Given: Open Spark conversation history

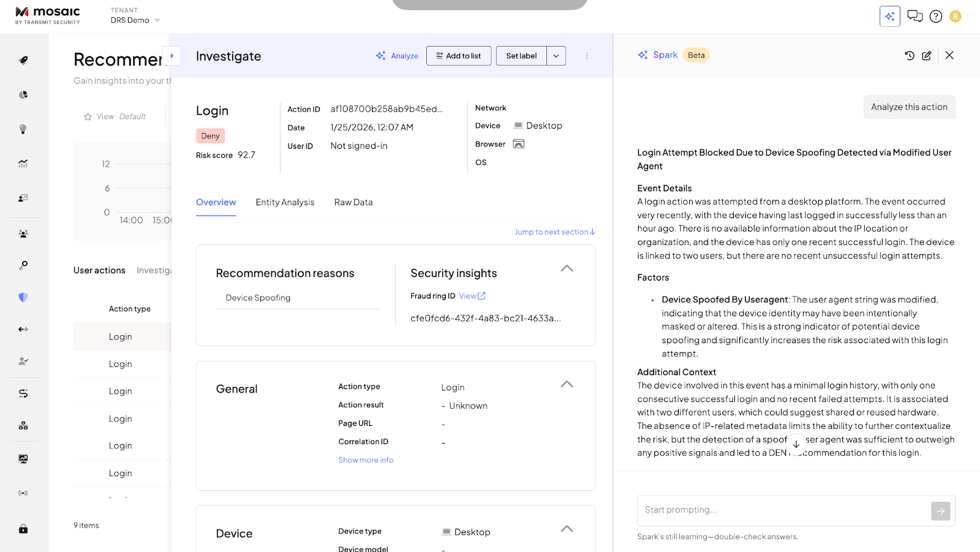Looking at the screenshot, I should click(910, 56).
